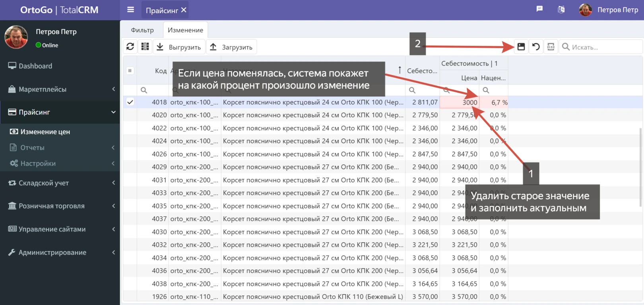Click the refresh icon in the toolbar
The image size is (644, 305).
[130, 47]
